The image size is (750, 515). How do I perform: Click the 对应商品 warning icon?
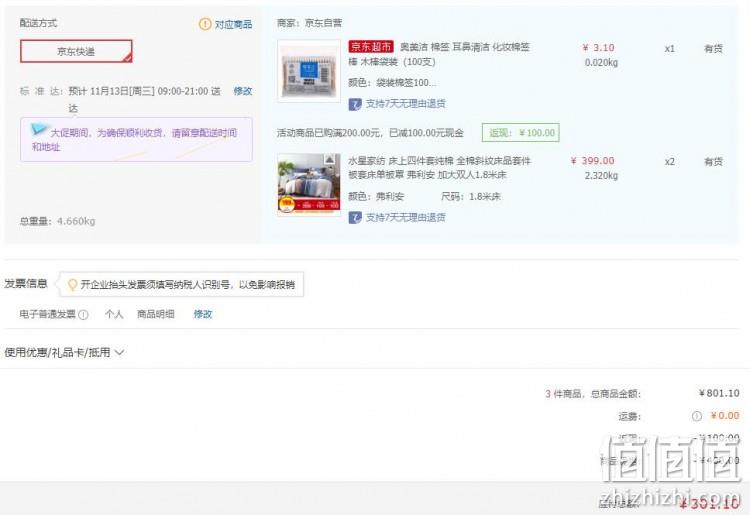pos(205,24)
